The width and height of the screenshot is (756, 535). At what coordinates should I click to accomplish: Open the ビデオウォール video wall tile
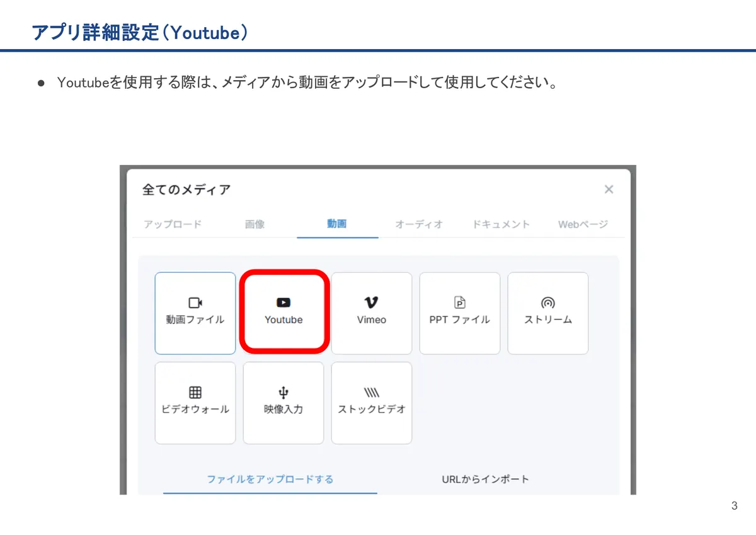coord(195,403)
